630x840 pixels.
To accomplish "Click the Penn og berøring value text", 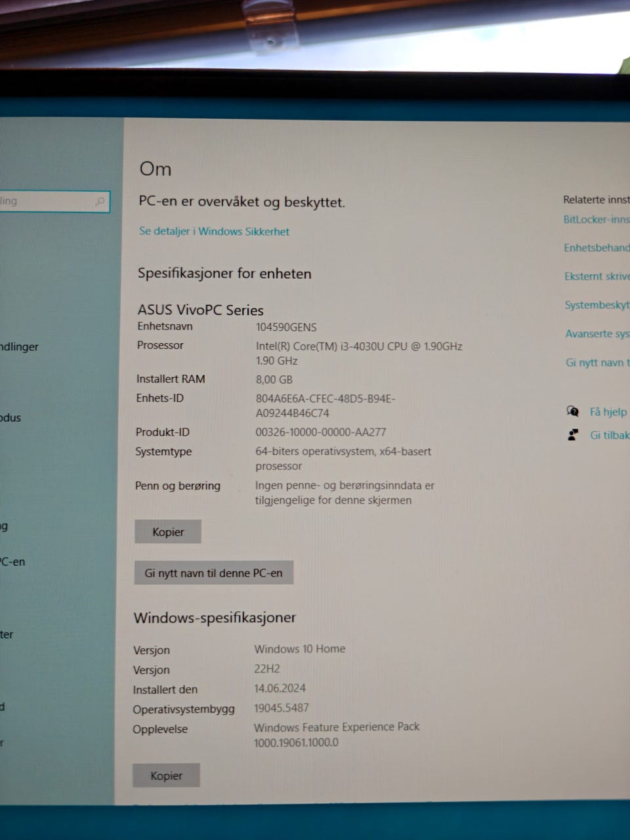I will click(345, 493).
